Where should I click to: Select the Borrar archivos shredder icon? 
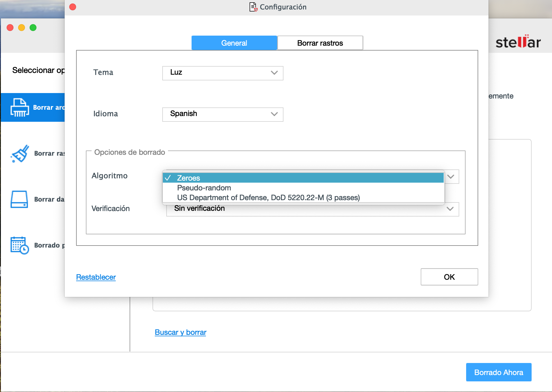(20, 107)
